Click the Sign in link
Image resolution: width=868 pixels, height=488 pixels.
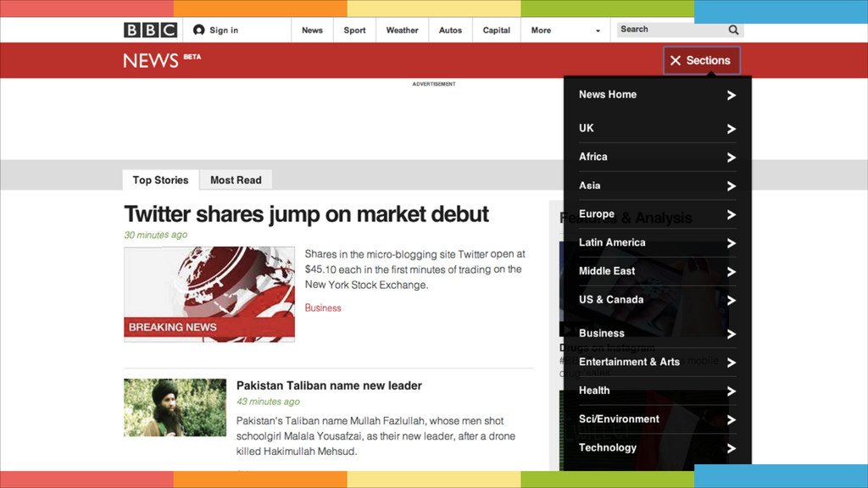224,30
